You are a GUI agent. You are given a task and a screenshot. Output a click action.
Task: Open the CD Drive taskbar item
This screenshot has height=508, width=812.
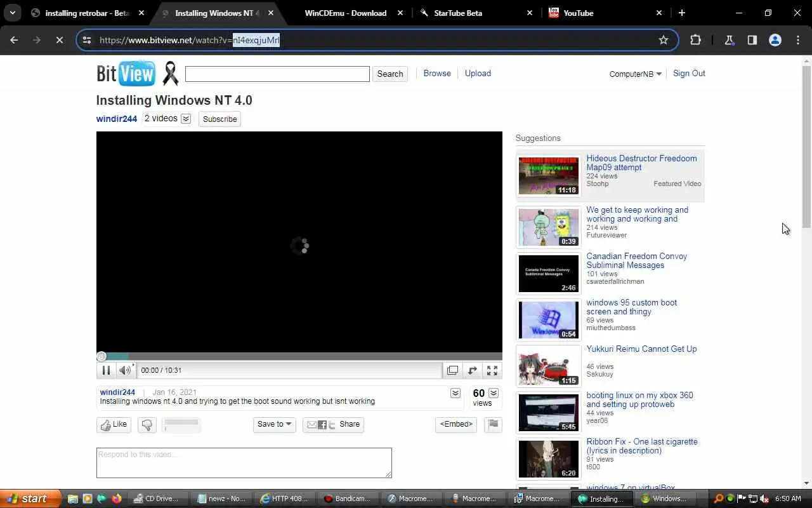157,498
